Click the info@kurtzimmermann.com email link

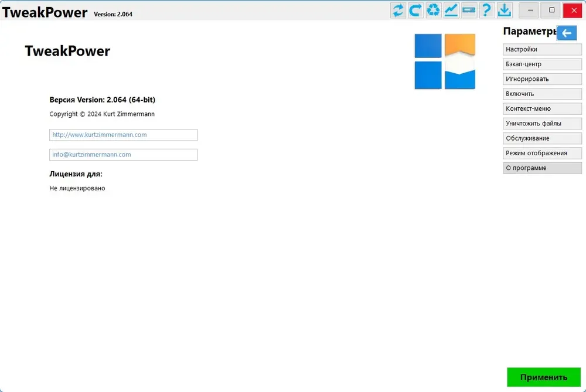pos(123,155)
